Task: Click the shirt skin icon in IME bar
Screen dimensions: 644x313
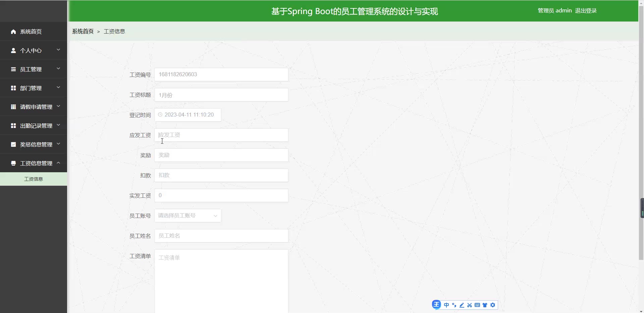Action: [485, 305]
